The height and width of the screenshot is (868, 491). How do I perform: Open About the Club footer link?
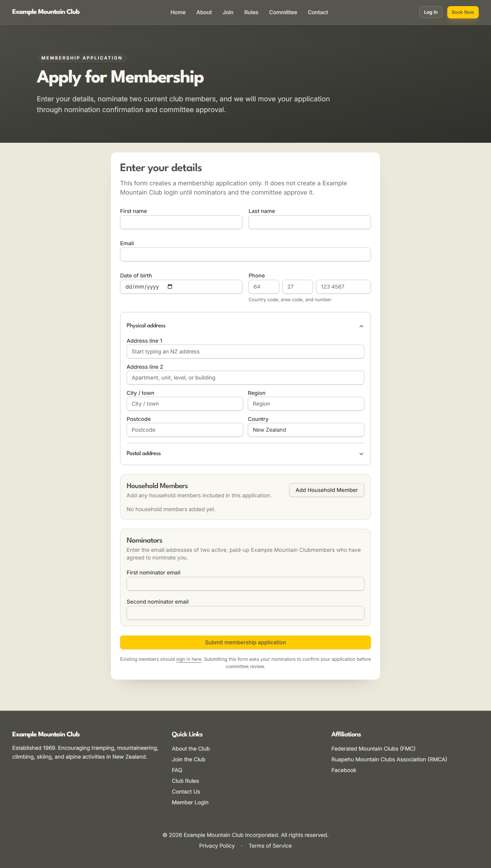coord(191,749)
